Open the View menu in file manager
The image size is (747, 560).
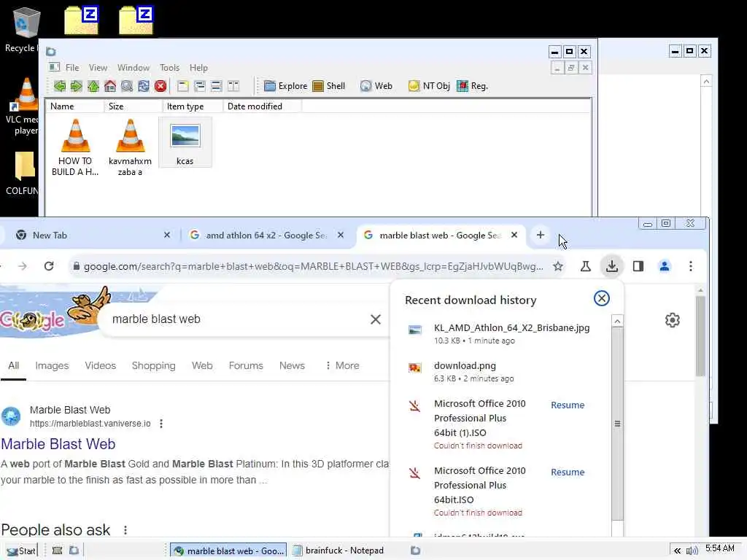[98, 68]
